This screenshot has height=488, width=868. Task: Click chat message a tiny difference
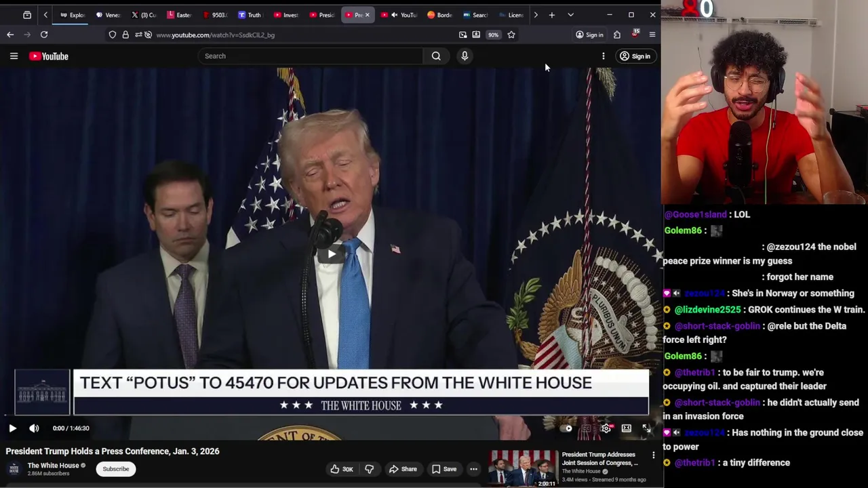[756, 463]
